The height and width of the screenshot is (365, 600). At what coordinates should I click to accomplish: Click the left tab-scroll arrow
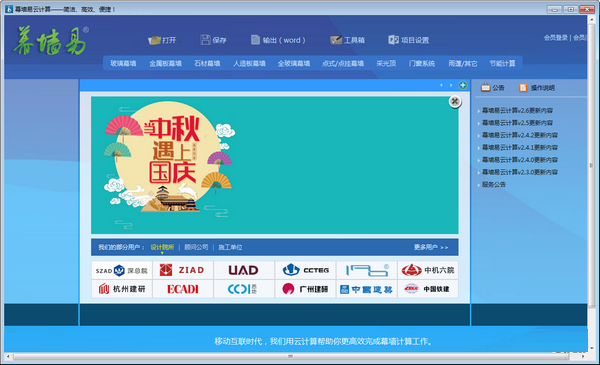441,85
